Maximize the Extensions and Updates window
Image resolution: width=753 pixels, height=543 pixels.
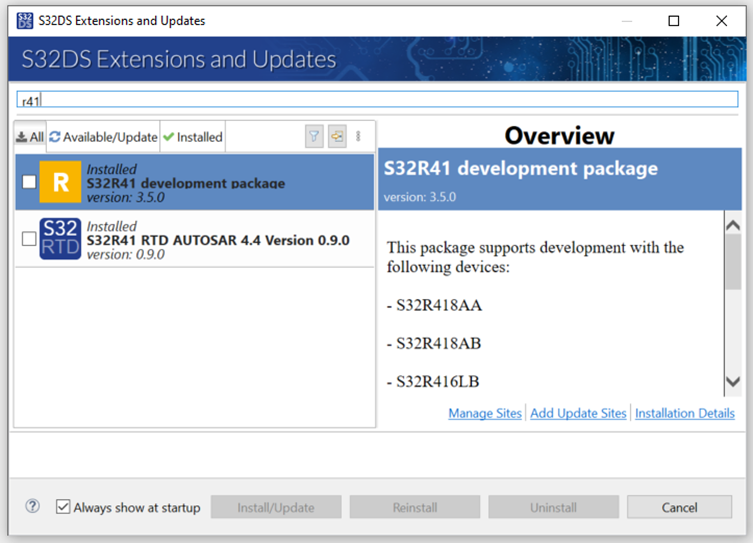(x=674, y=21)
